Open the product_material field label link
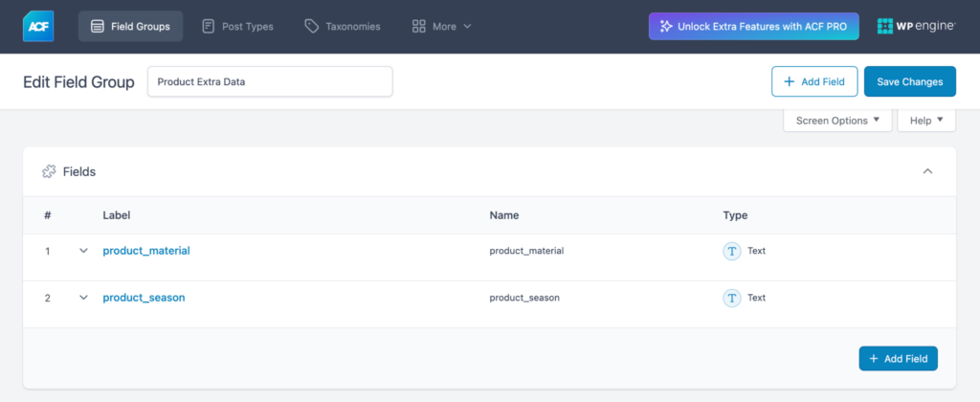 (146, 251)
